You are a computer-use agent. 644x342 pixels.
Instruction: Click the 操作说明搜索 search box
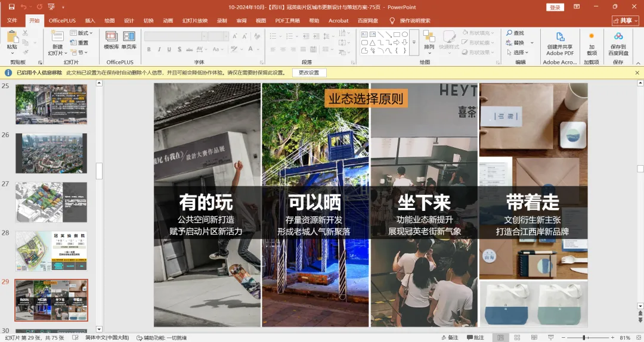[415, 20]
